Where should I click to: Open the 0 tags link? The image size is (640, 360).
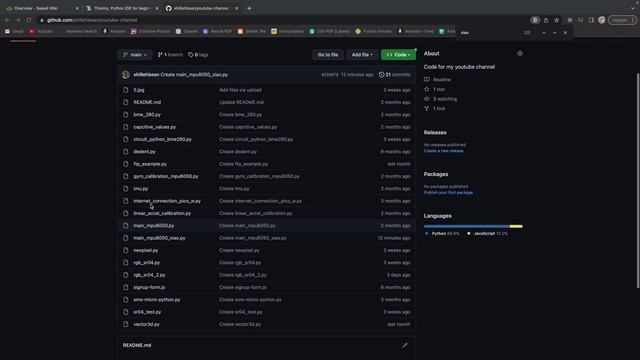[x=198, y=55]
